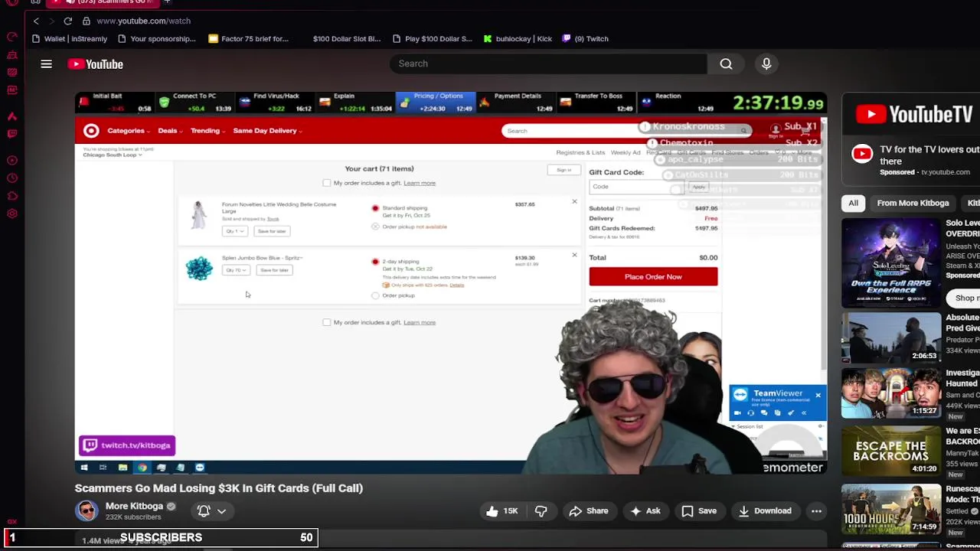Expand Target's Trending menu

tap(207, 131)
